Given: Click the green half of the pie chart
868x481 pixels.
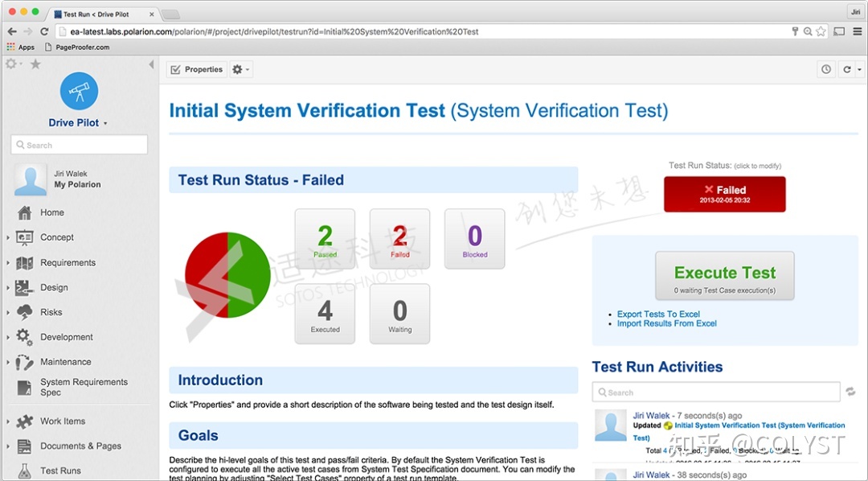Looking at the screenshot, I should tap(248, 275).
